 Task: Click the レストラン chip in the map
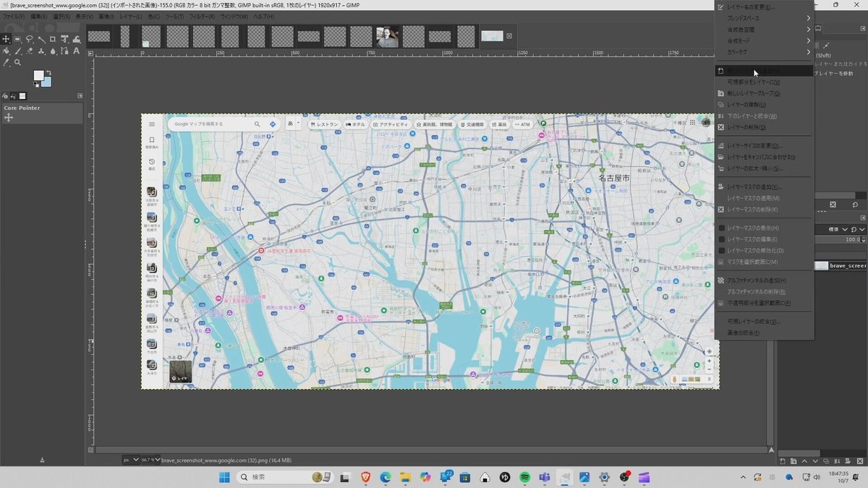325,124
